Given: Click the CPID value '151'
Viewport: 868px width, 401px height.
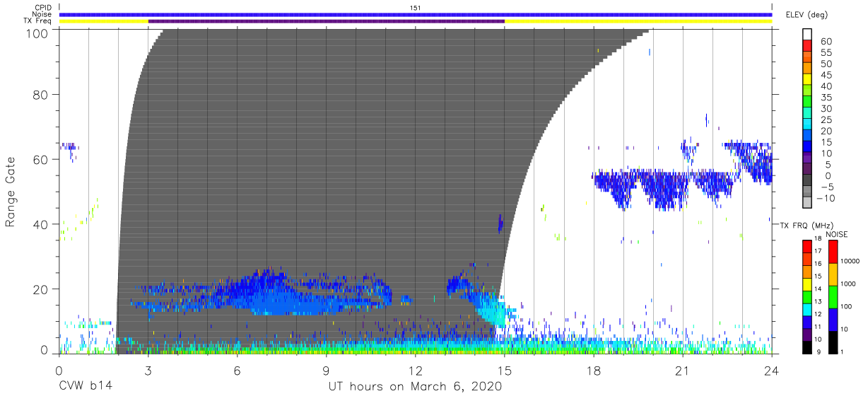Looking at the screenshot, I should [x=416, y=8].
